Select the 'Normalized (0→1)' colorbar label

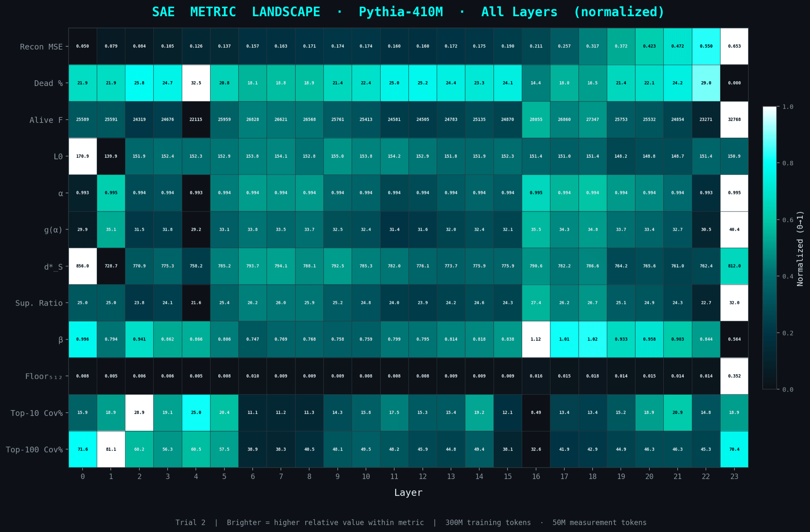pos(800,248)
